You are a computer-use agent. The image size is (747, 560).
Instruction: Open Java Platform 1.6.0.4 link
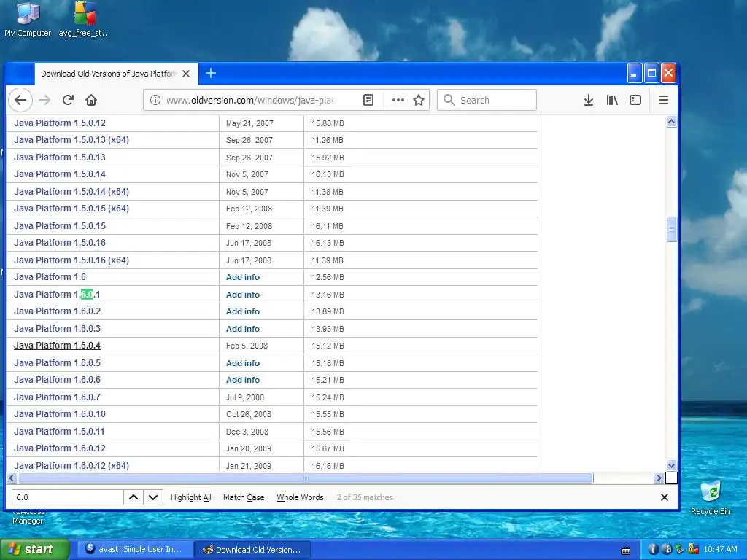57,346
